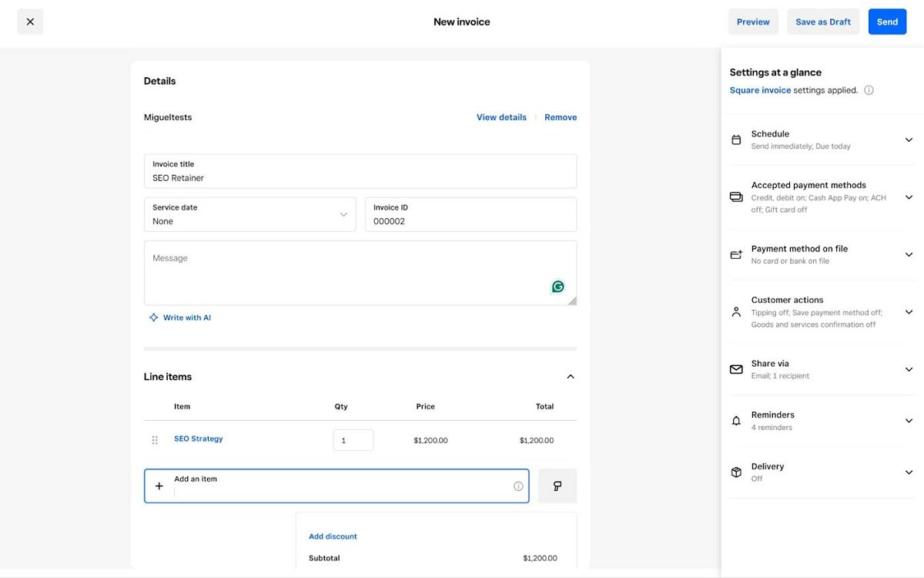
Task: Click the Write with AI sparkle icon
Action: click(x=153, y=318)
